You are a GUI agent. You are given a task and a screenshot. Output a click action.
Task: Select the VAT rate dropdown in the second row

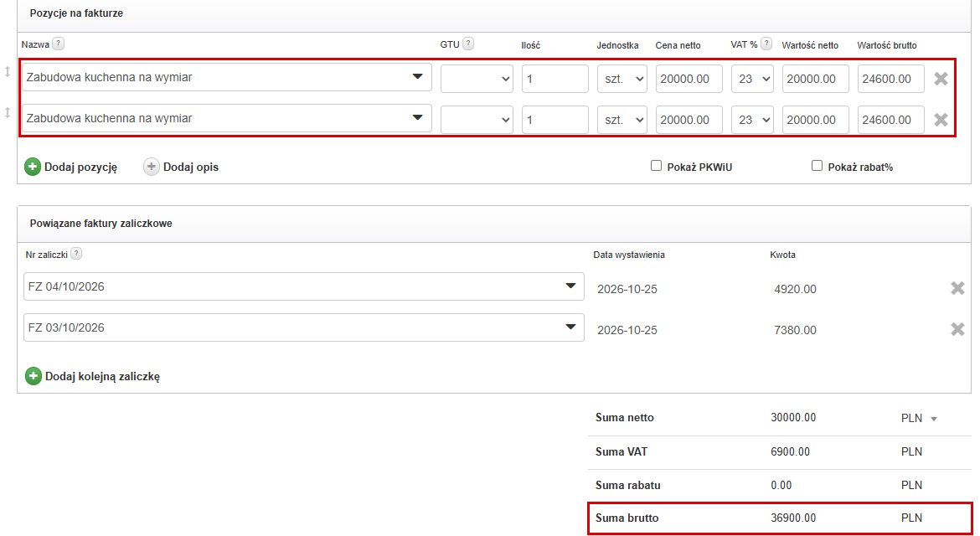coord(752,119)
